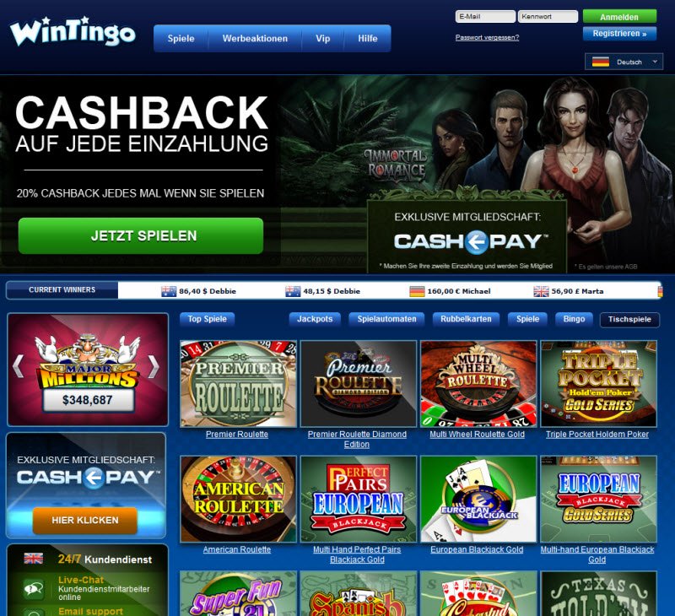Click the Live-Chat speech bubble icon

click(x=34, y=588)
